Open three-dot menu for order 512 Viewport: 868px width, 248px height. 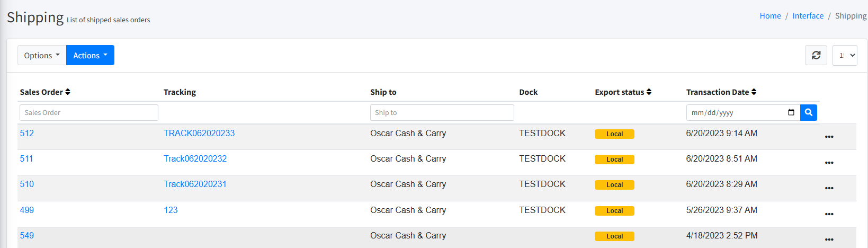click(829, 137)
